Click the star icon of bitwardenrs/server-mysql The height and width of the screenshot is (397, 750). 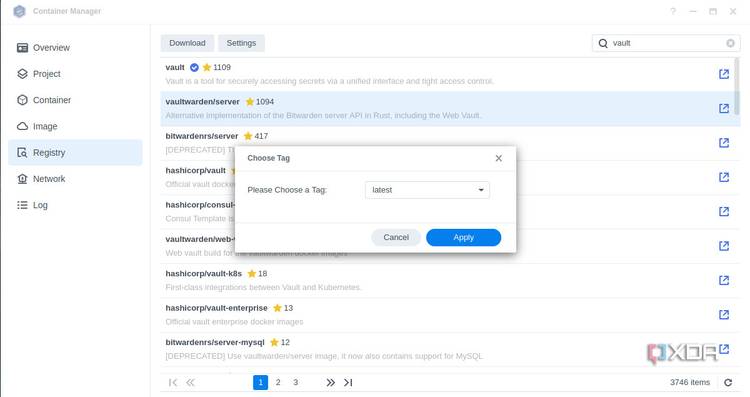pyautogui.click(x=274, y=342)
